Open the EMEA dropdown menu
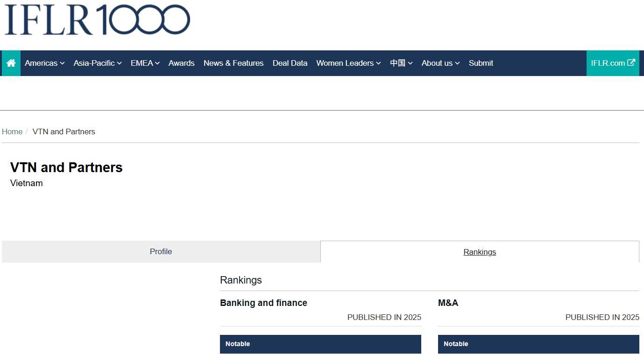The image size is (644, 354). point(145,63)
